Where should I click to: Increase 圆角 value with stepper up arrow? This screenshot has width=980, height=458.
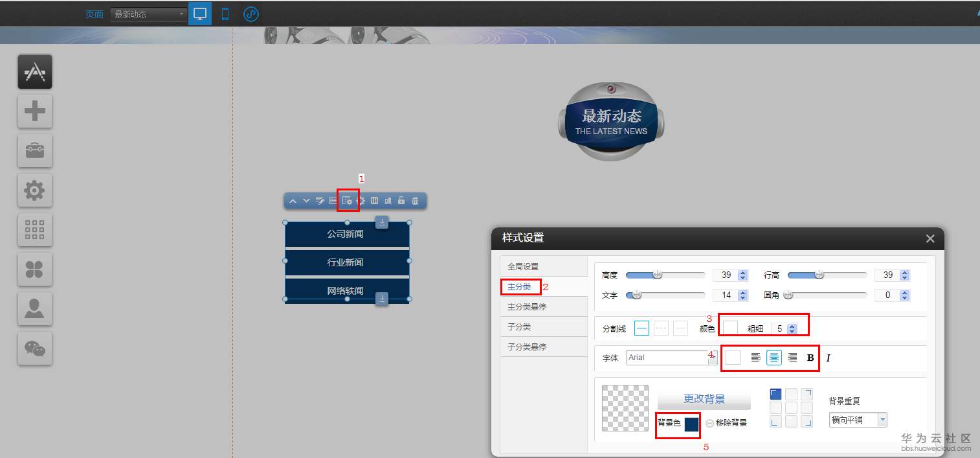tap(905, 293)
